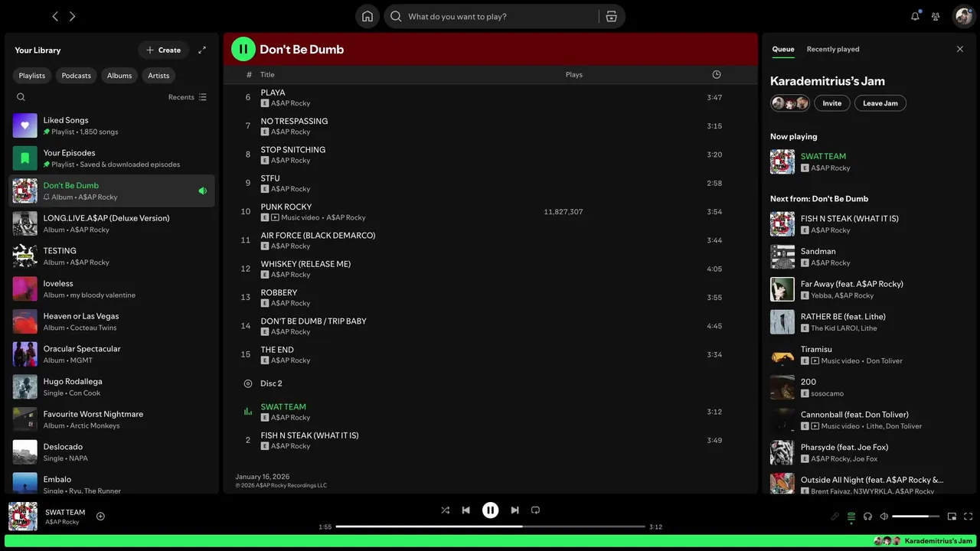Open LONG.LIVE.A$AP (Deluxe Version) album
This screenshot has height=551, width=980.
(x=112, y=223)
